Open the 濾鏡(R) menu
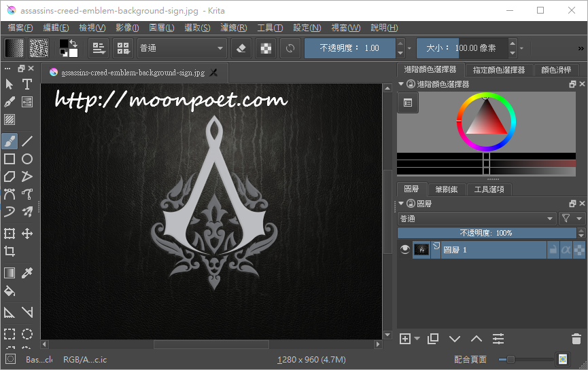 (x=233, y=28)
